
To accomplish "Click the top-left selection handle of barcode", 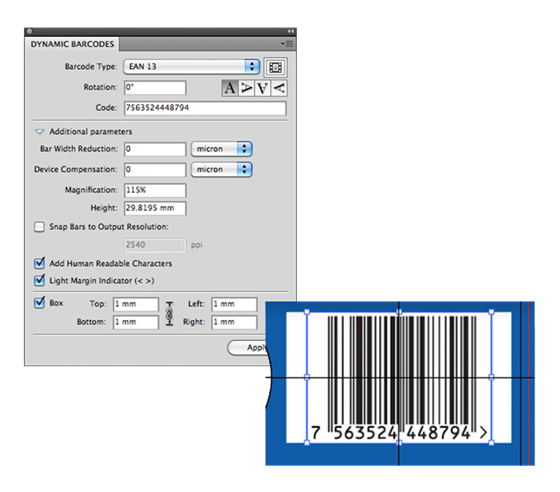I will pos(307,312).
